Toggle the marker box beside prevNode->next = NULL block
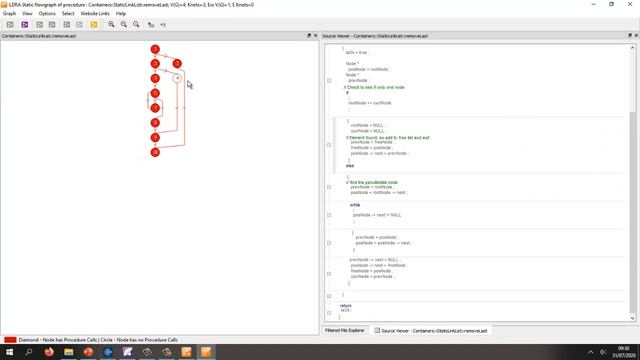The height and width of the screenshot is (360, 640). click(329, 274)
